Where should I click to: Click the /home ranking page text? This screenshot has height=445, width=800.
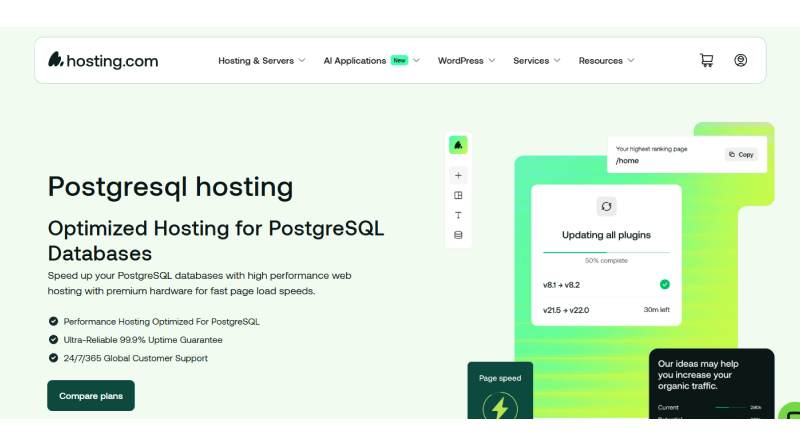point(627,161)
